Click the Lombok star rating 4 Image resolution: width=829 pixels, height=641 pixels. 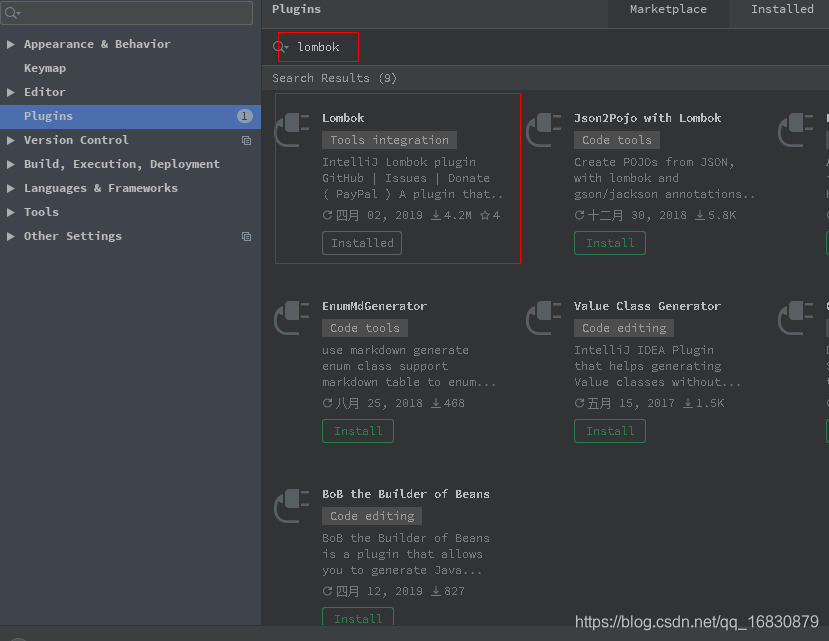pyautogui.click(x=490, y=215)
